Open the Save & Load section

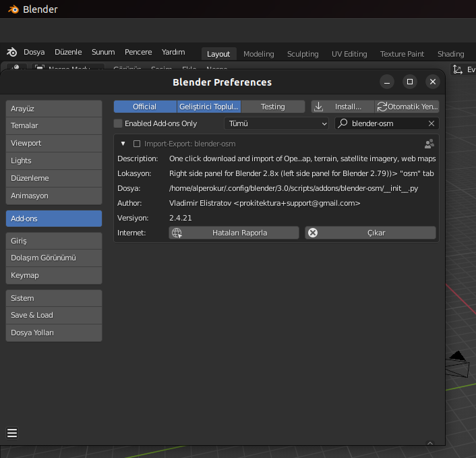(x=54, y=315)
